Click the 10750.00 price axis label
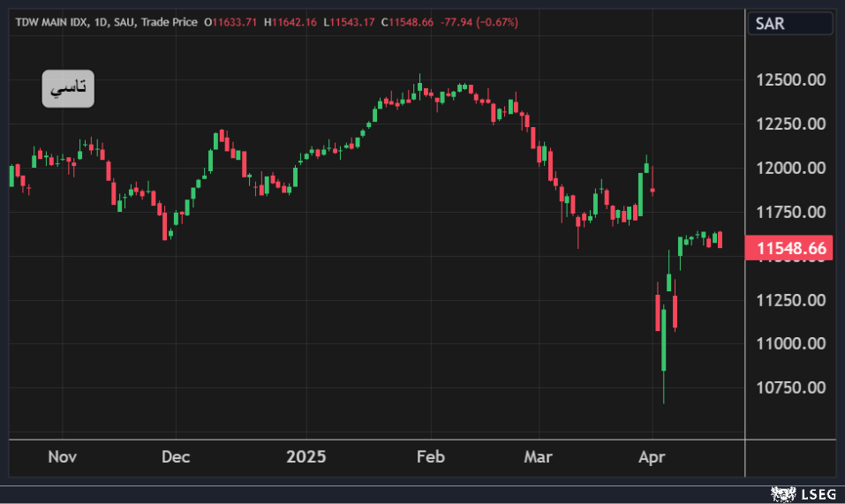 (790, 387)
